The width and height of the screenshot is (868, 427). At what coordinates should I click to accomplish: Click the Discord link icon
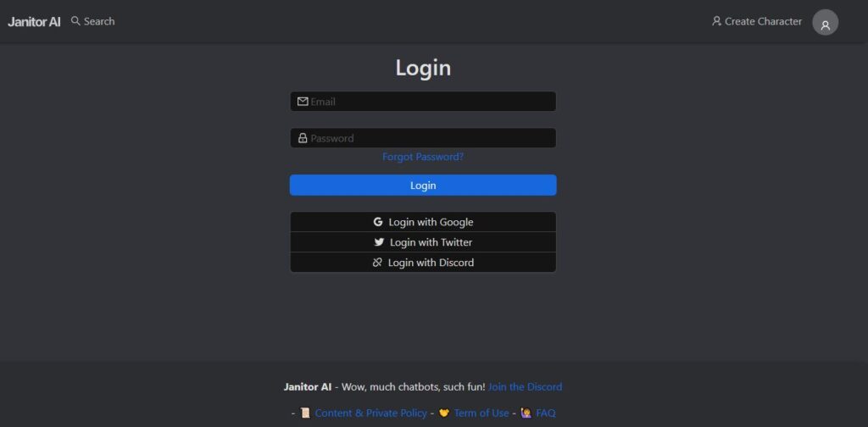click(377, 262)
